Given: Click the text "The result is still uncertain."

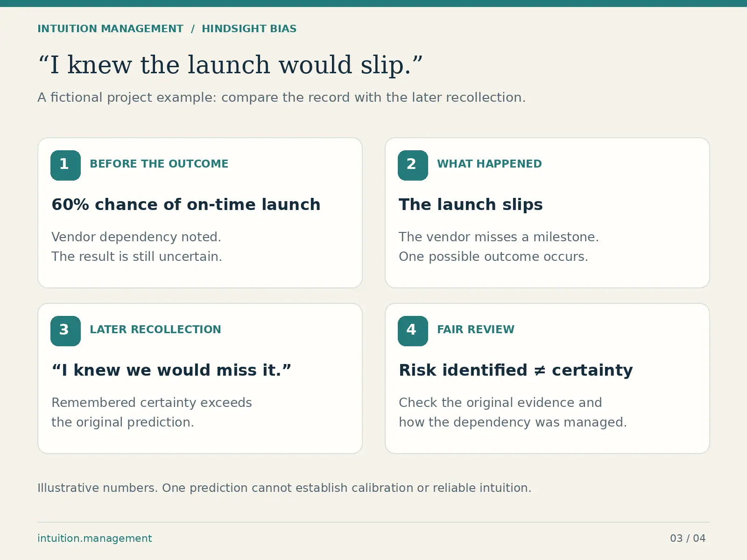Looking at the screenshot, I should (x=137, y=257).
